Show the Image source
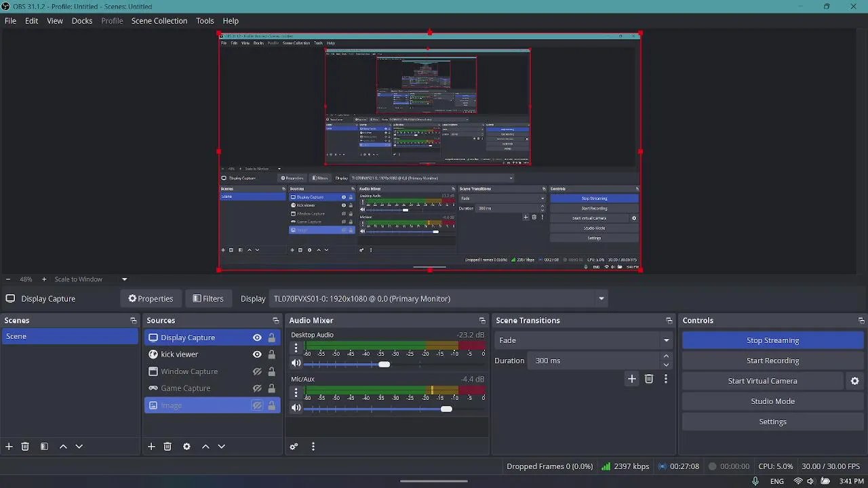 tap(257, 405)
